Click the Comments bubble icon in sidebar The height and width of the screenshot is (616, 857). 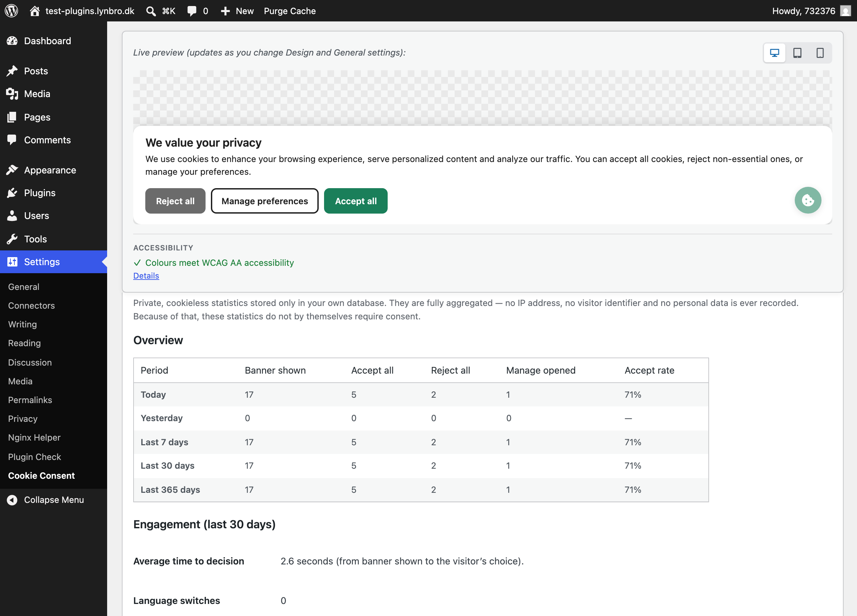12,140
